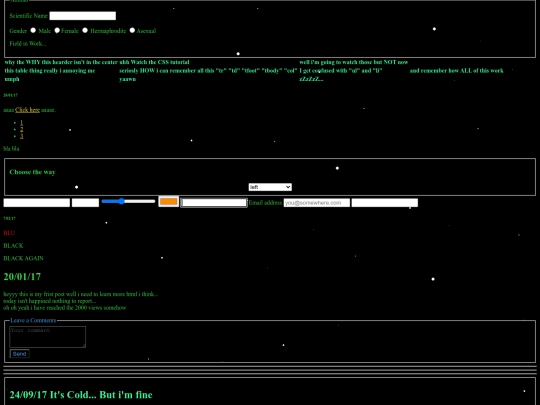Viewport: 540px width, 405px height.
Task: Pick the Asexual radio option
Action: click(x=132, y=30)
